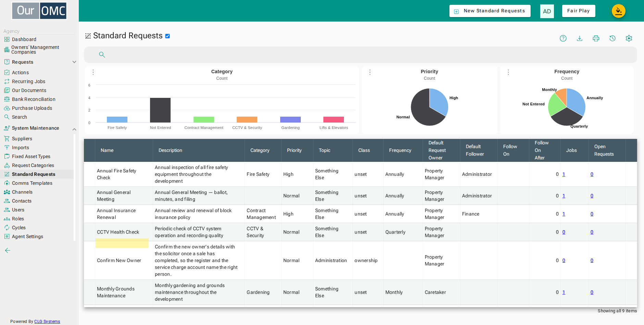Open Open Requests link for CCTV Health Check
Screen dimensions: 644x325
(x=592, y=232)
